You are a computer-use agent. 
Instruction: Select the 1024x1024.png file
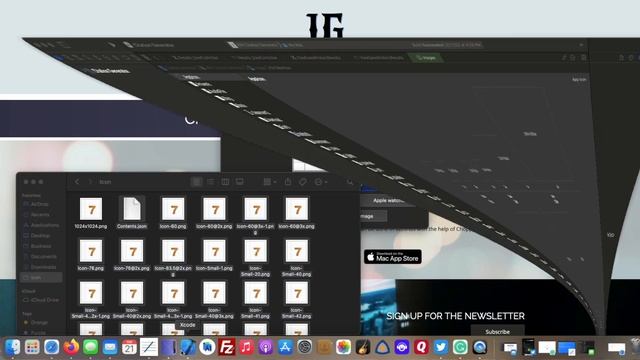91,213
